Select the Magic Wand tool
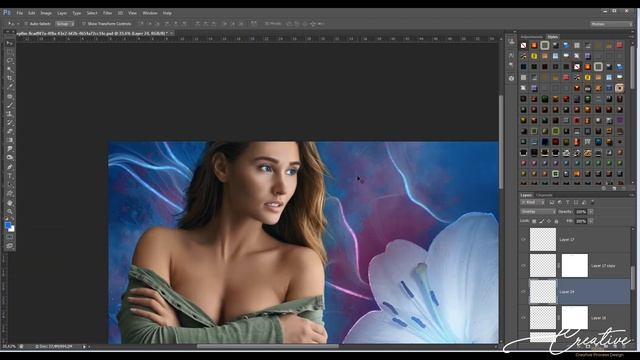The width and height of the screenshot is (640, 360). click(x=9, y=70)
